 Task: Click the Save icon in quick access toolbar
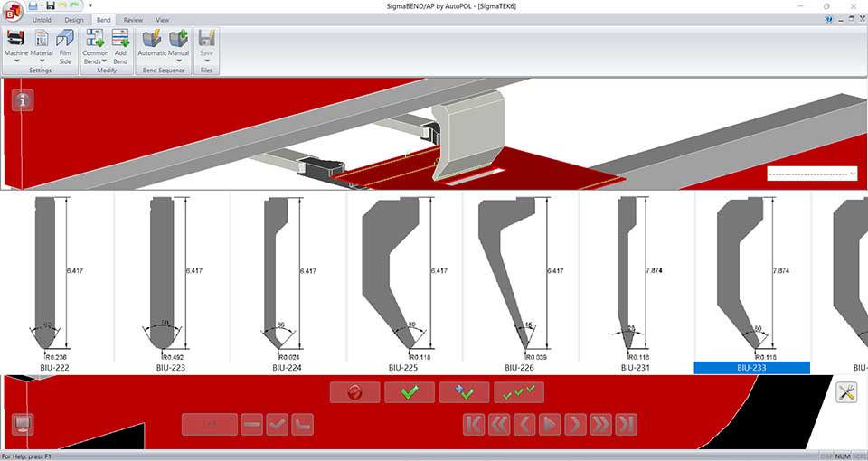[x=50, y=5]
